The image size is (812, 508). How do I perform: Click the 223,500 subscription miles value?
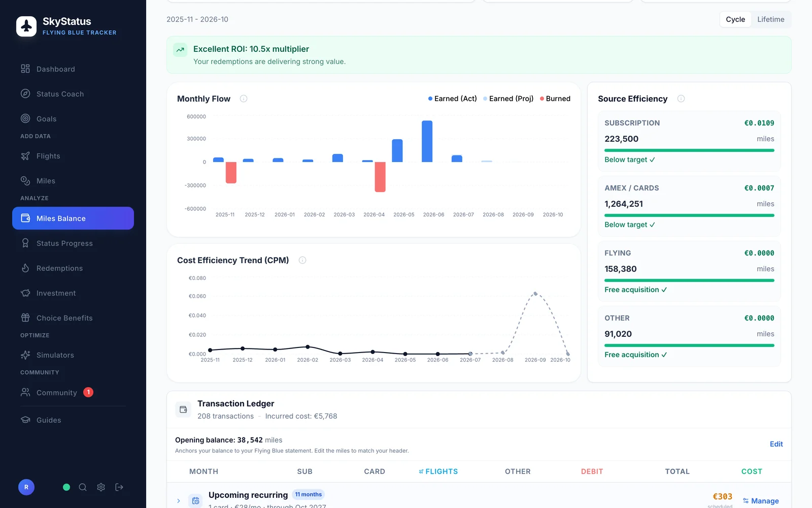coord(622,139)
